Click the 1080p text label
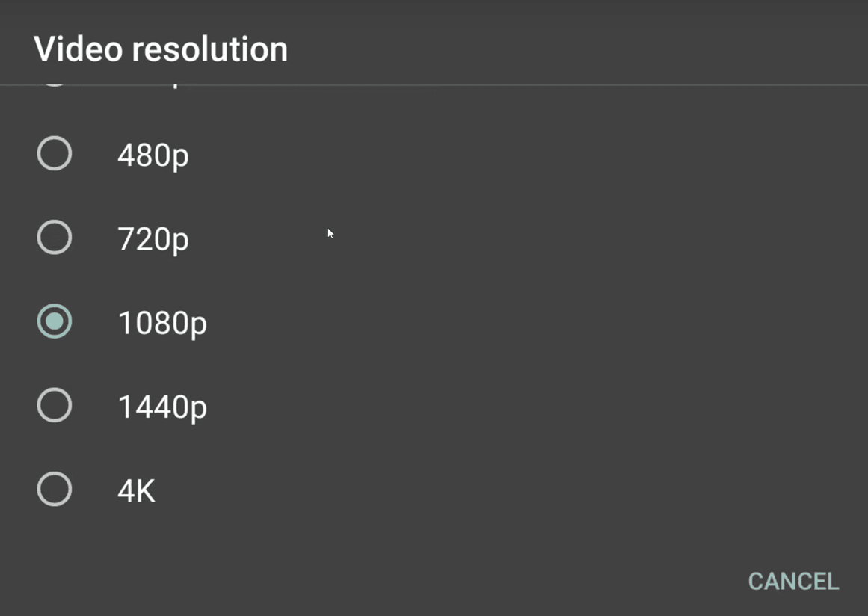 point(161,323)
